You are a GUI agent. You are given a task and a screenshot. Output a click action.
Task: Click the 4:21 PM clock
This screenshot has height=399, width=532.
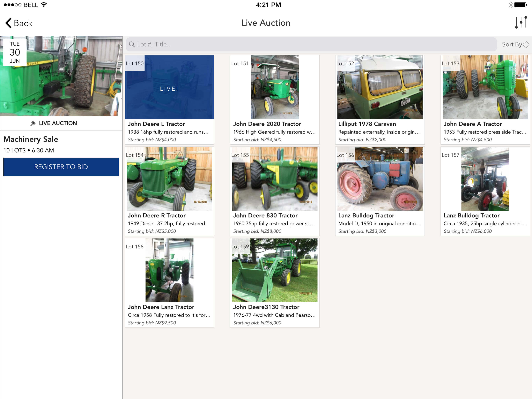[x=268, y=5]
